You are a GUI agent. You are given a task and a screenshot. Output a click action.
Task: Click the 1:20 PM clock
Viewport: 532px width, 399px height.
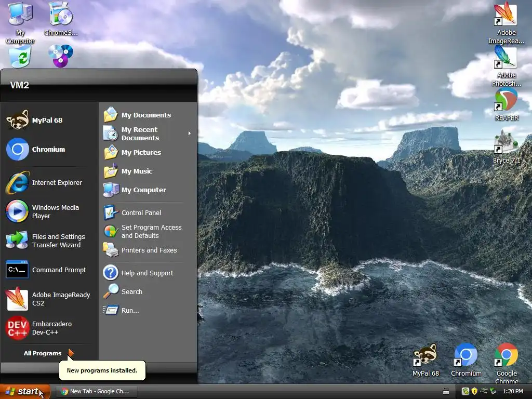click(x=513, y=391)
